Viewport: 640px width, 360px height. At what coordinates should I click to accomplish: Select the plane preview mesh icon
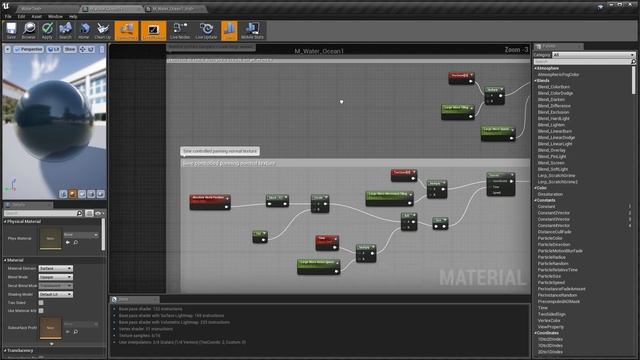pyautogui.click(x=82, y=194)
